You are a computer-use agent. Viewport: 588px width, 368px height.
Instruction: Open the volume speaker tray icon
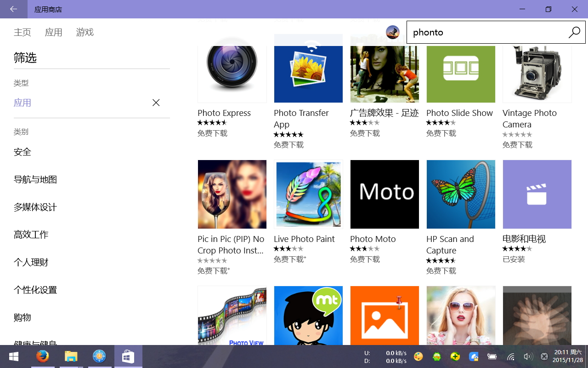(528, 356)
